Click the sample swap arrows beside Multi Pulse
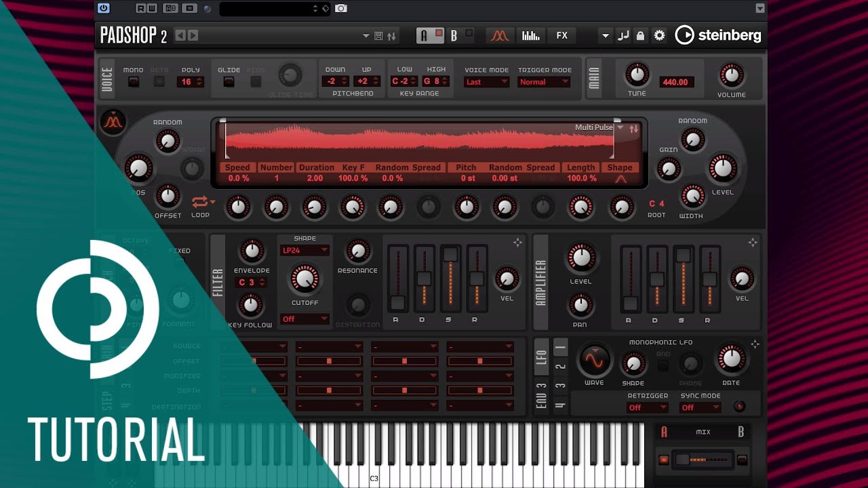 point(633,128)
